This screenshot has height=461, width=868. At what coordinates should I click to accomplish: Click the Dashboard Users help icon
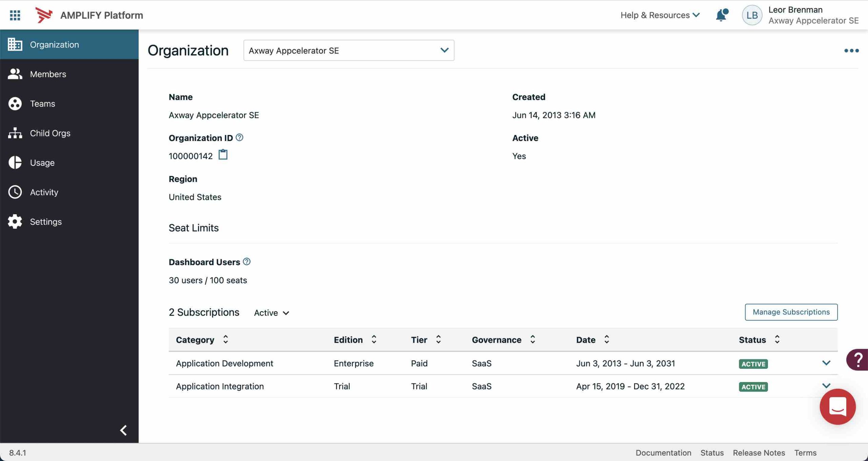(247, 261)
